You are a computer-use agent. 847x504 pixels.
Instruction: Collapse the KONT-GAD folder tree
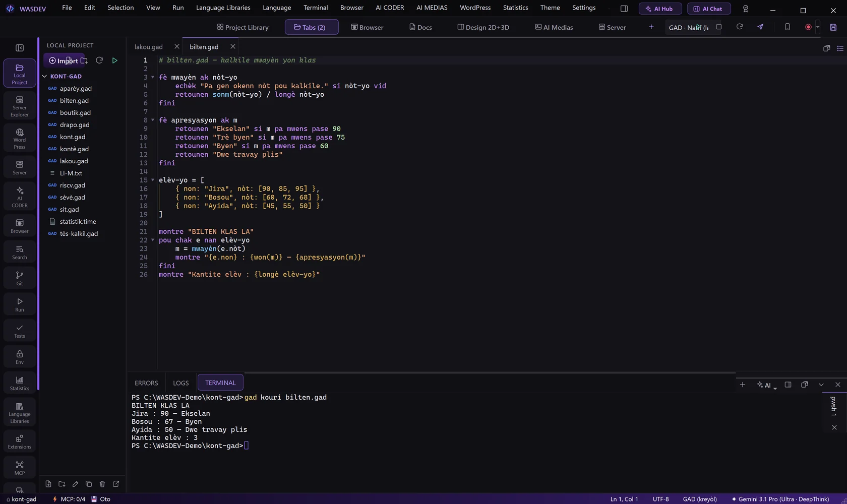tap(44, 77)
